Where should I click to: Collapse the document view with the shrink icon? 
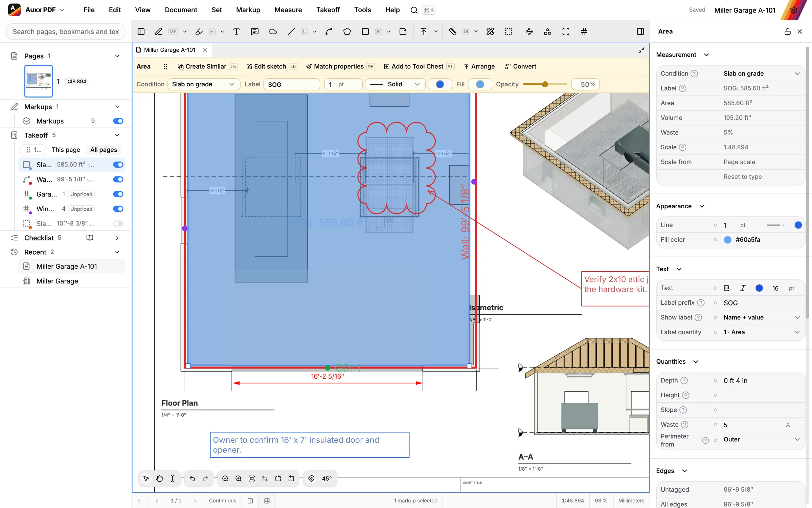click(641, 50)
